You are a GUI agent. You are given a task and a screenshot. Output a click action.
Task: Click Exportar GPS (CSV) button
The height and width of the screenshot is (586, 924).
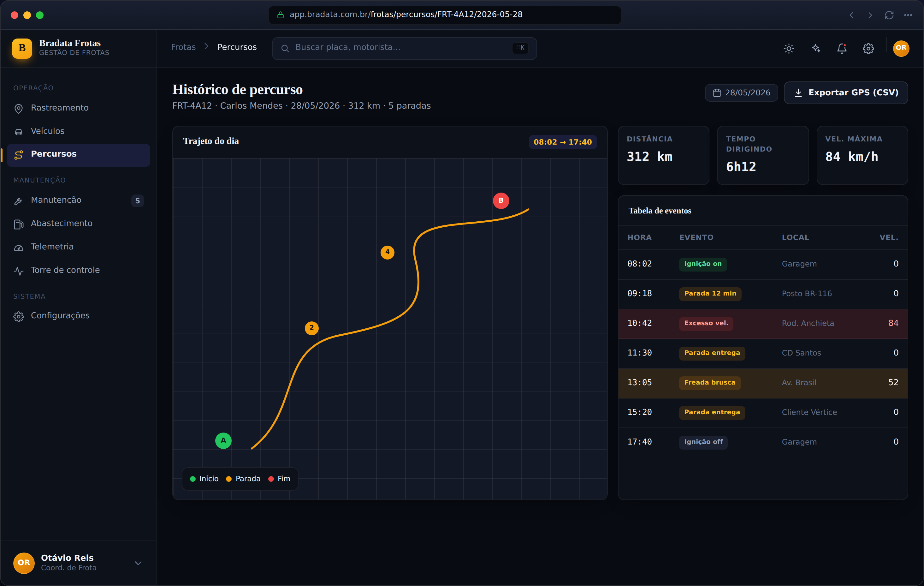pos(846,93)
